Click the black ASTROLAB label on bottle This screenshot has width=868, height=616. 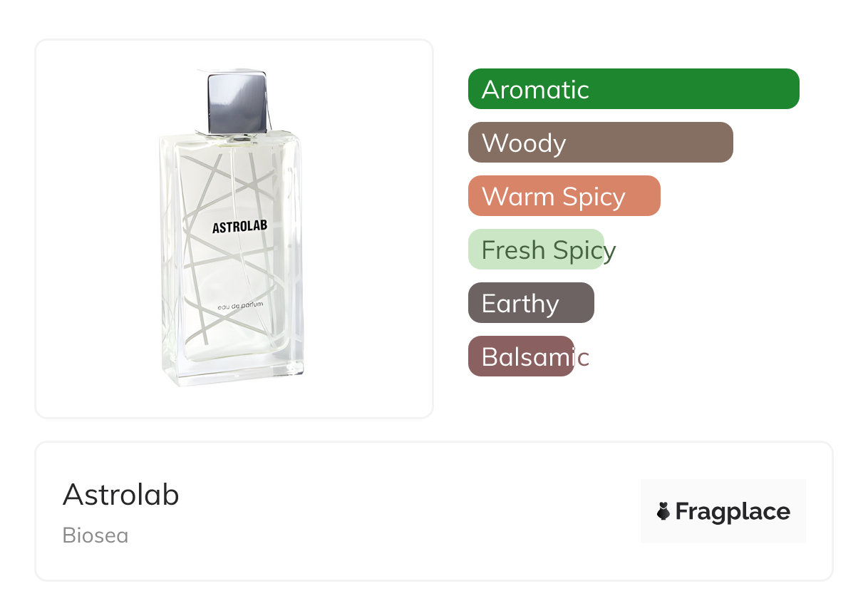click(x=239, y=227)
